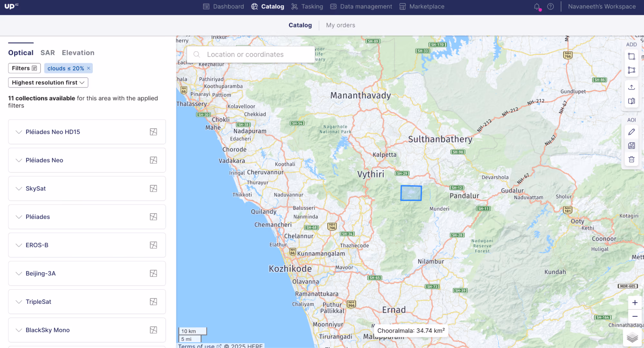Expand the Beijing-3A collection
Viewport: 644px width, 348px height.
[19, 274]
